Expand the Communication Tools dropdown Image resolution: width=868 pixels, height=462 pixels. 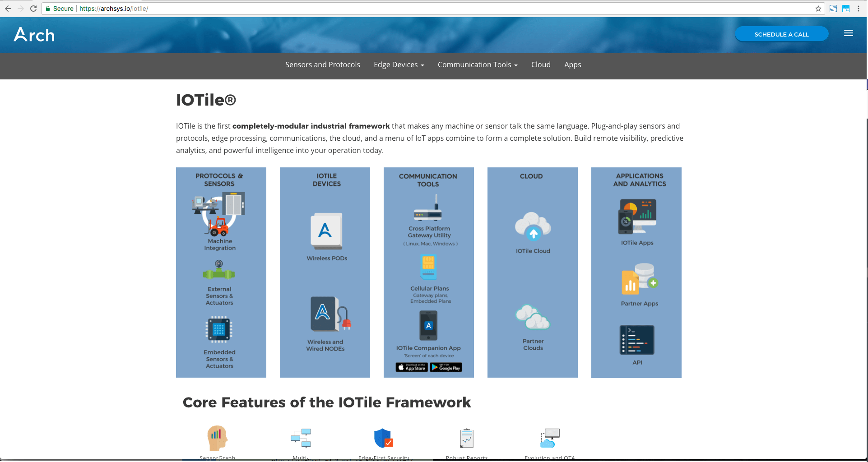pos(477,65)
